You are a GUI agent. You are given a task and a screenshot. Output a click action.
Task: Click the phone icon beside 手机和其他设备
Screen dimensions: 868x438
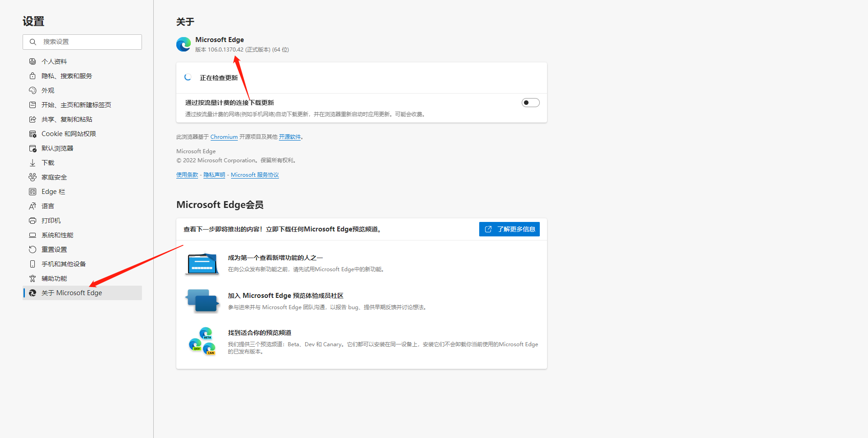(x=33, y=264)
